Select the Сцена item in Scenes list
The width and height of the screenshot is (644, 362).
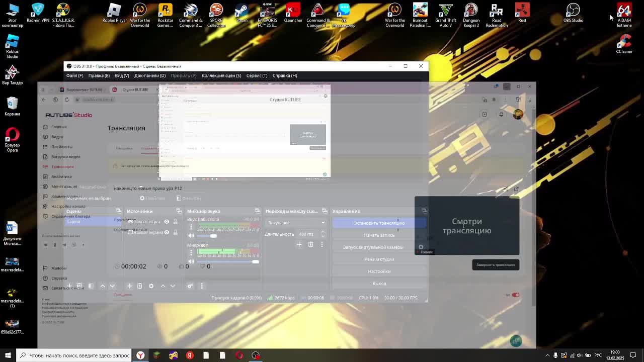coord(94,221)
